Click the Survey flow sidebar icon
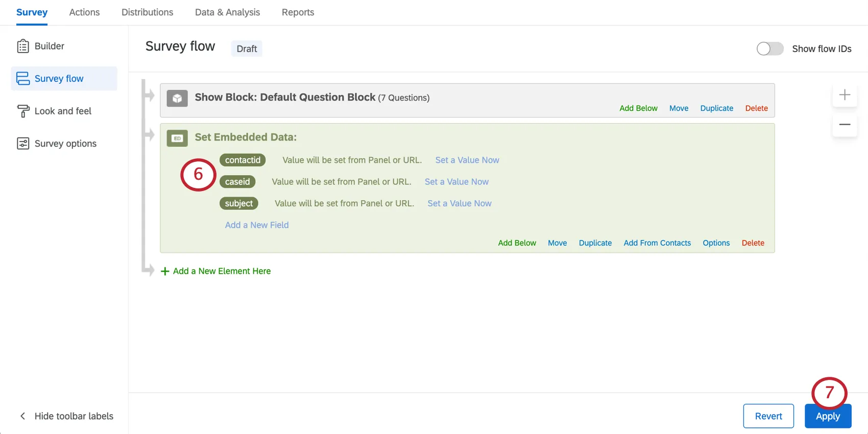Image resolution: width=868 pixels, height=434 pixels. click(23, 79)
